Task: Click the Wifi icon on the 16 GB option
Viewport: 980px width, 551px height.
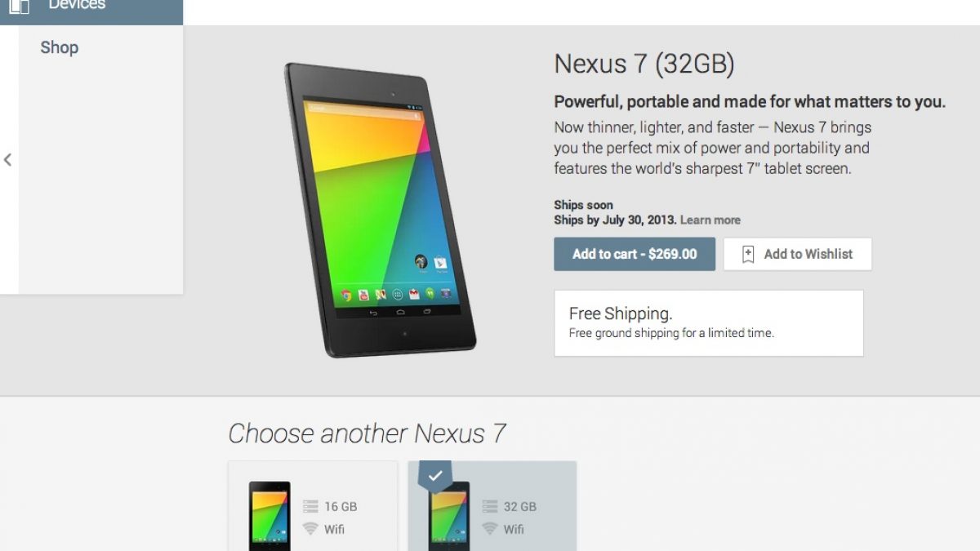Action: 310,528
